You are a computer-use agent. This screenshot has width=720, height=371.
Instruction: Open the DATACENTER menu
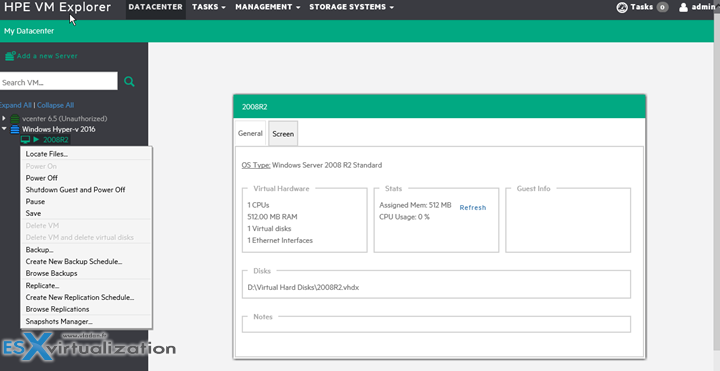(x=156, y=7)
